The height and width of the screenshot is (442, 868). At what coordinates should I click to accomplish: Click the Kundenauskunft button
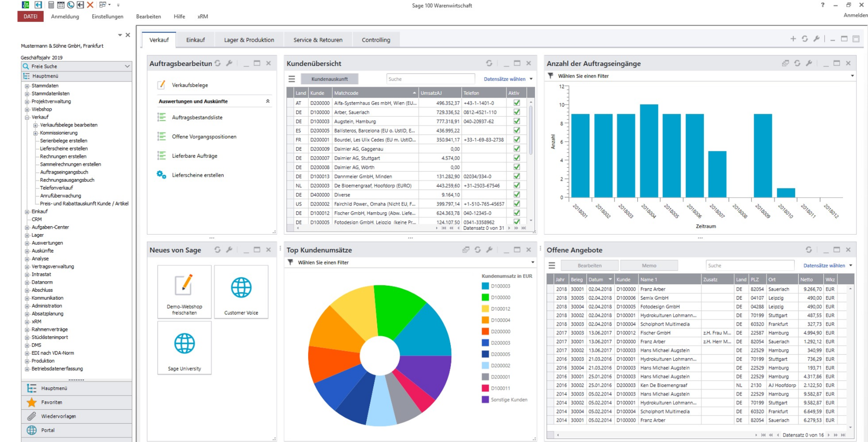[330, 79]
